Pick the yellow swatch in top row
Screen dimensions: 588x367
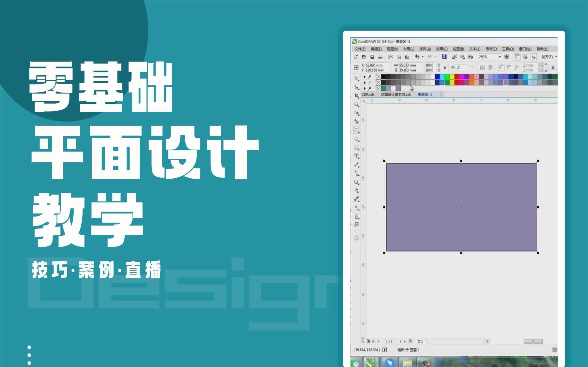(x=452, y=77)
